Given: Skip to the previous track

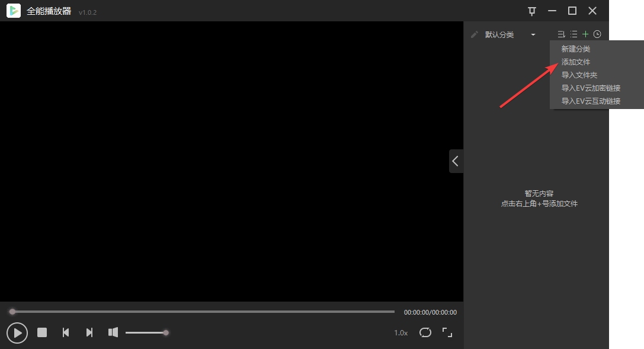Looking at the screenshot, I should pos(66,332).
